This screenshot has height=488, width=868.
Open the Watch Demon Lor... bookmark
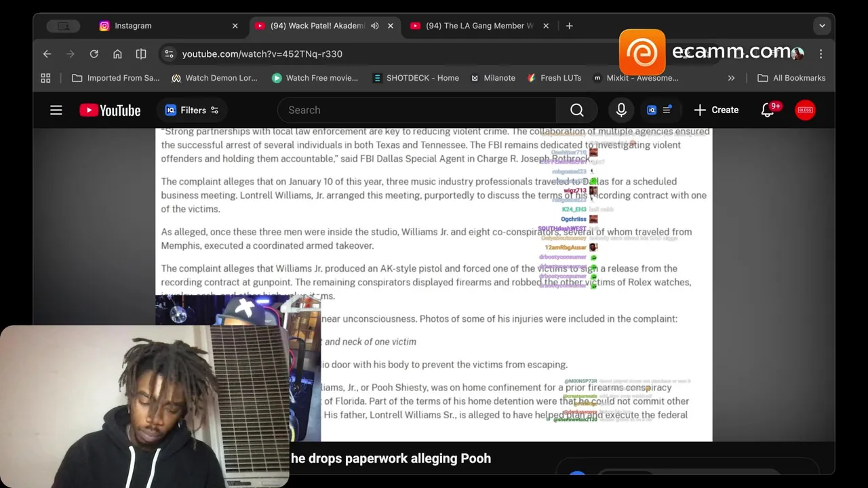pos(214,78)
